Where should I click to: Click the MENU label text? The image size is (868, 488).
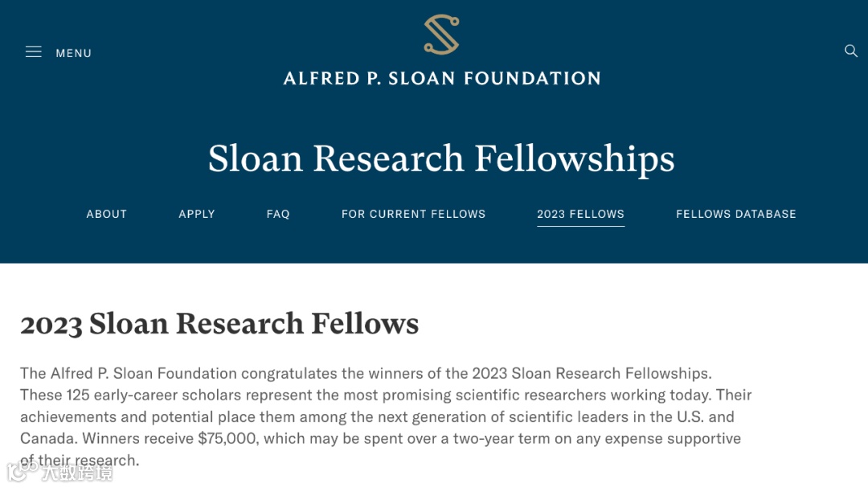point(73,53)
